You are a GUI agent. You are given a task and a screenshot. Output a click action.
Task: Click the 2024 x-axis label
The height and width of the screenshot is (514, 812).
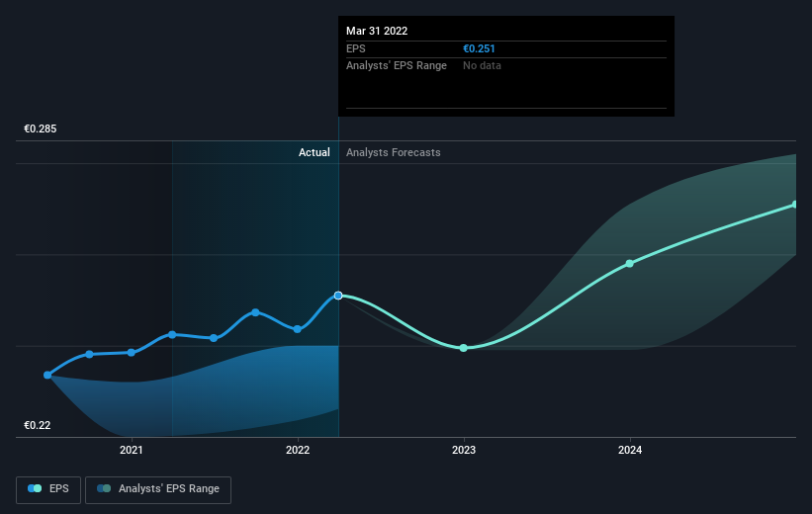pyautogui.click(x=630, y=450)
